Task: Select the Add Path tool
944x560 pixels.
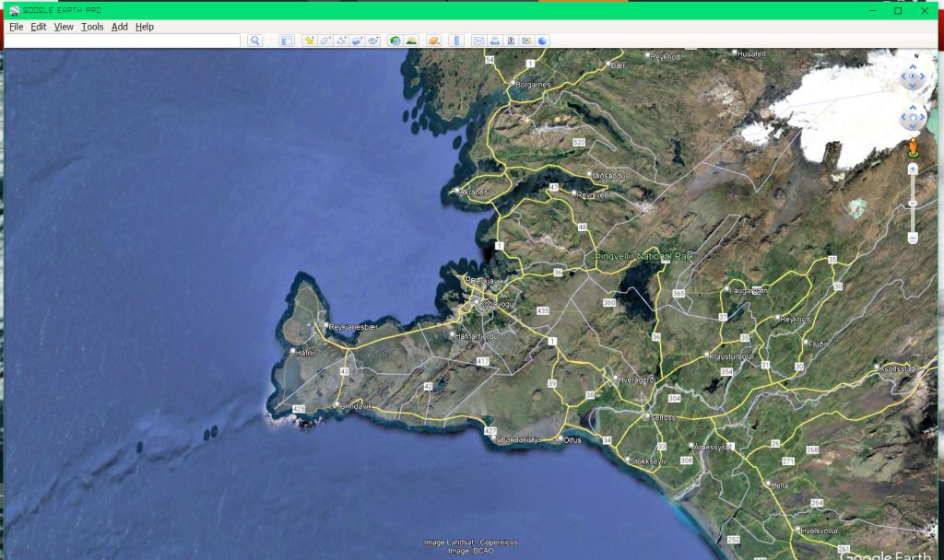Action: 341,41
